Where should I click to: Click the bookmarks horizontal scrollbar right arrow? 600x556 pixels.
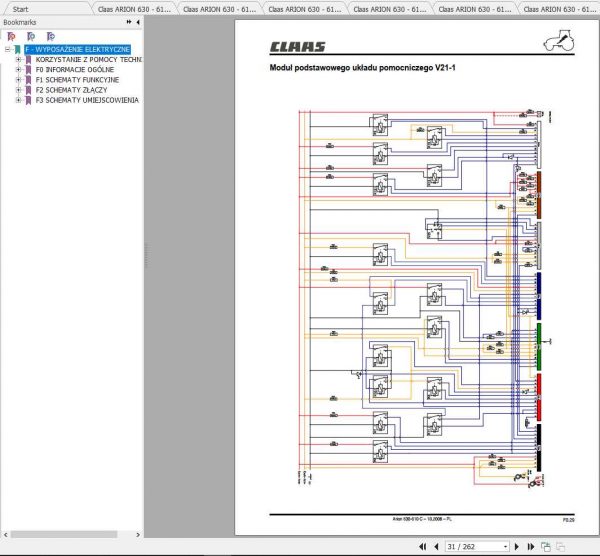coord(138,535)
